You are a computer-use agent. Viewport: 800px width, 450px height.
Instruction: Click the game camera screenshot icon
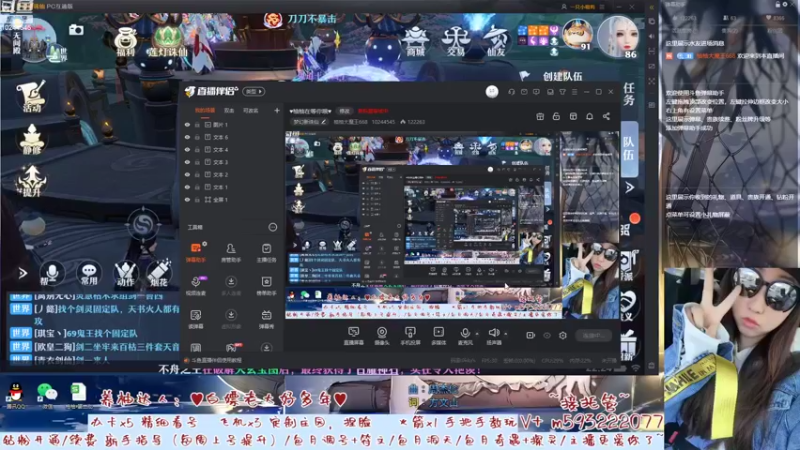[x=76, y=30]
